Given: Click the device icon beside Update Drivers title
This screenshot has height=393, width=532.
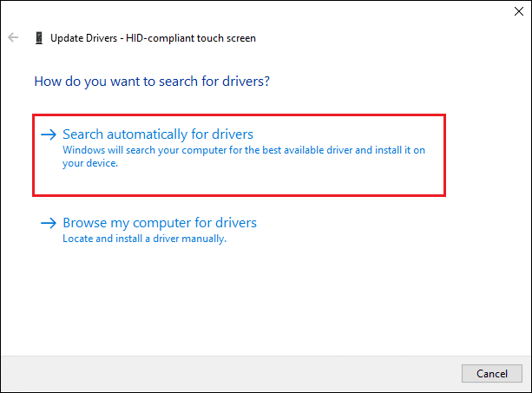Looking at the screenshot, I should (x=39, y=38).
